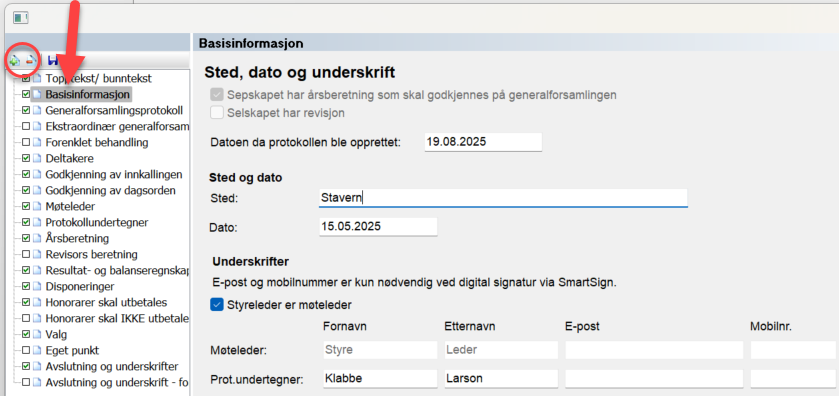839x396 pixels.
Task: Toggle the Protokollundertegner checkbox
Action: tap(26, 222)
